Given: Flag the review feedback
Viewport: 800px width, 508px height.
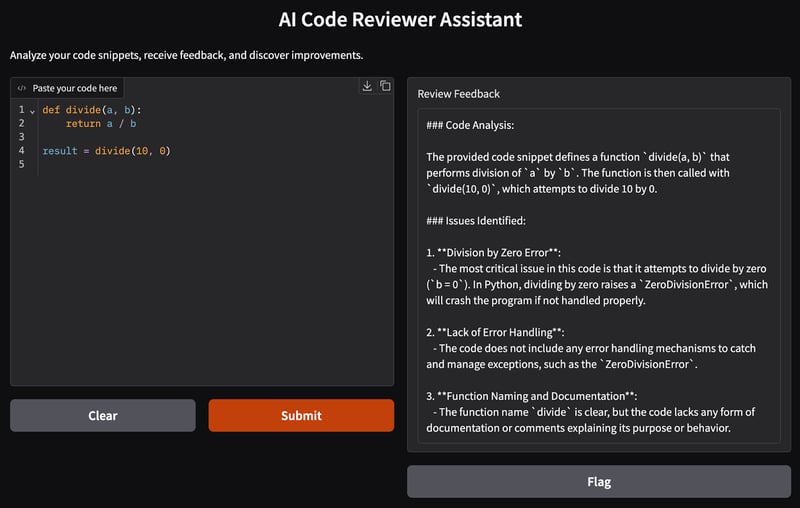Looking at the screenshot, I should pyautogui.click(x=599, y=481).
